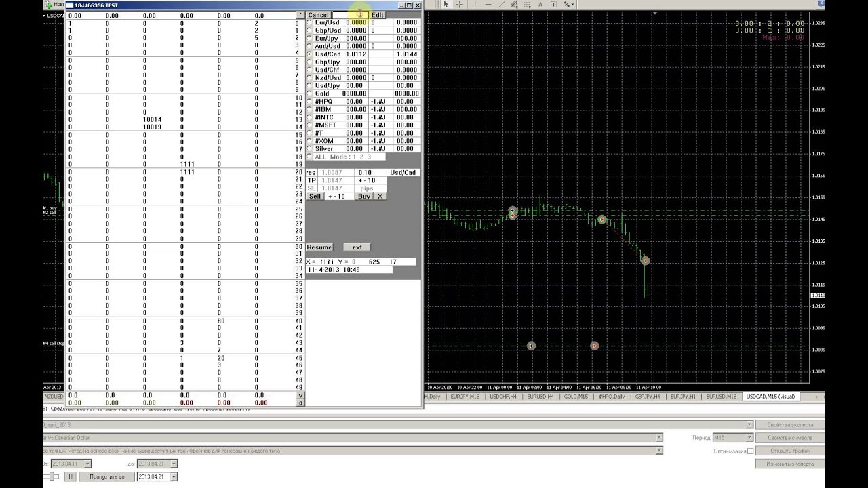
Task: Click the Sell button
Action: click(315, 196)
